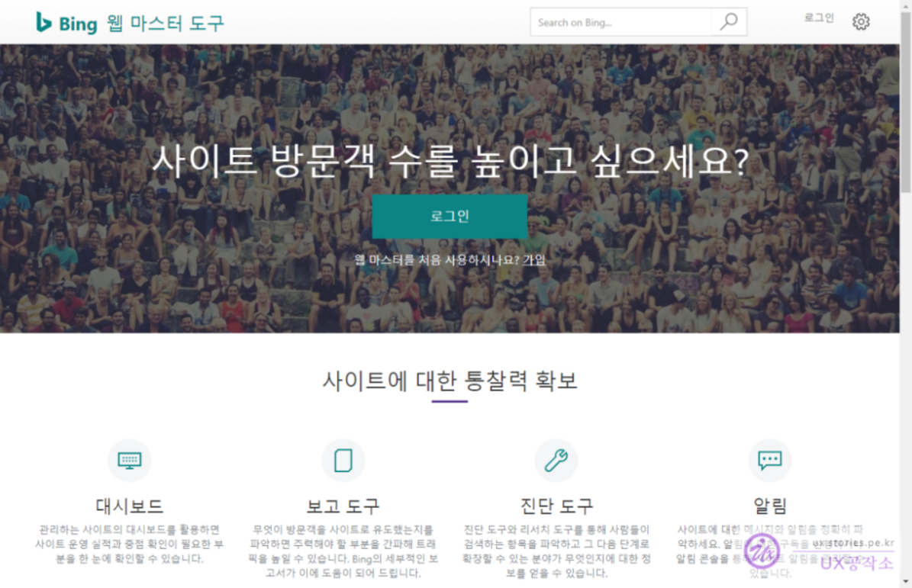The height and width of the screenshot is (588, 912).
Task: Open the settings gear icon
Action: tap(861, 22)
